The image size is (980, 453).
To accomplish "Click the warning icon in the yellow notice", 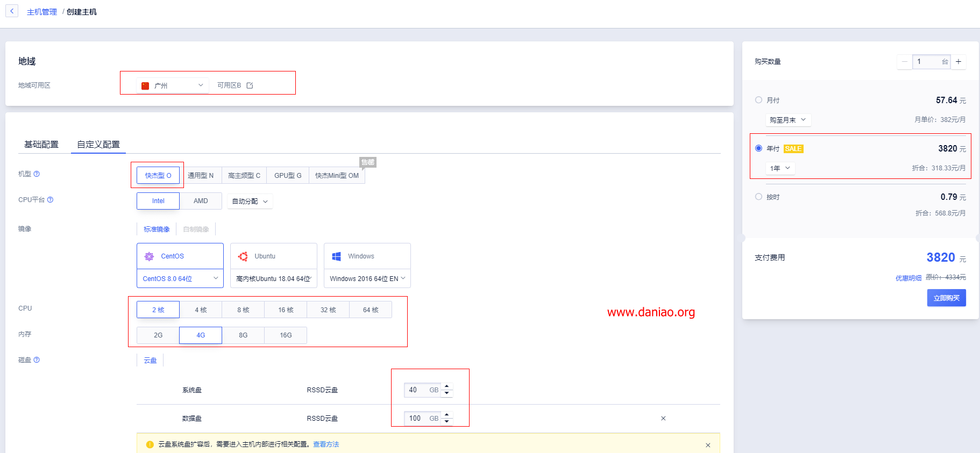I will click(x=150, y=444).
